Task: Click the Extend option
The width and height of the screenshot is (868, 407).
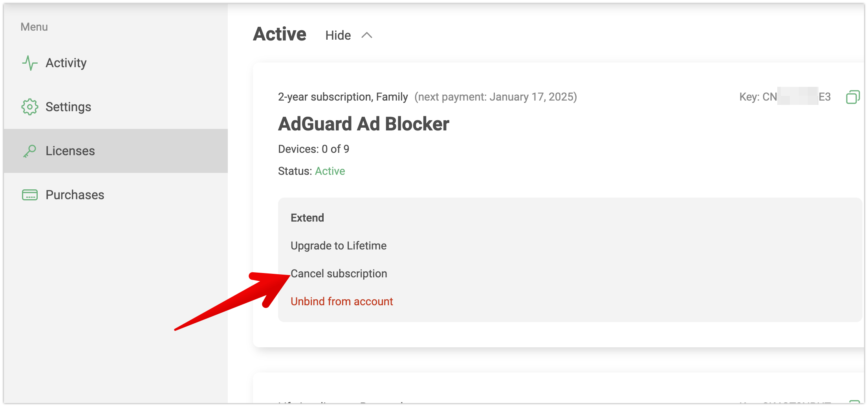Action: click(307, 217)
